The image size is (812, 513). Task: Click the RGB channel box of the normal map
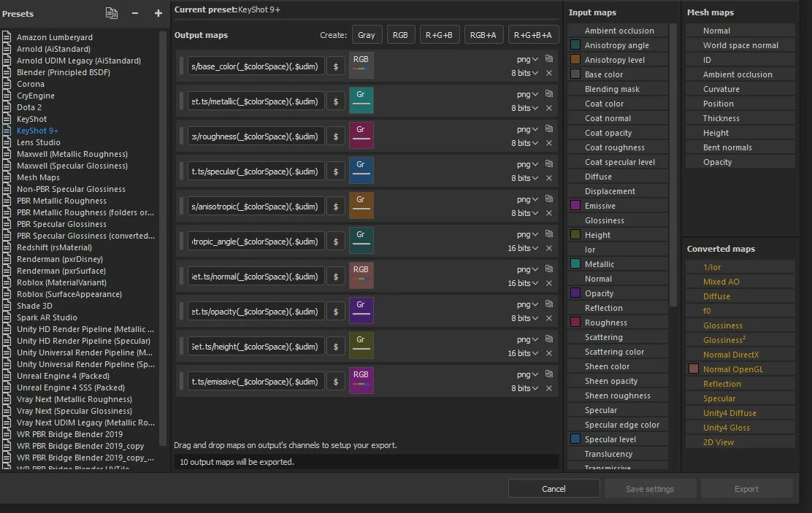[x=361, y=275]
